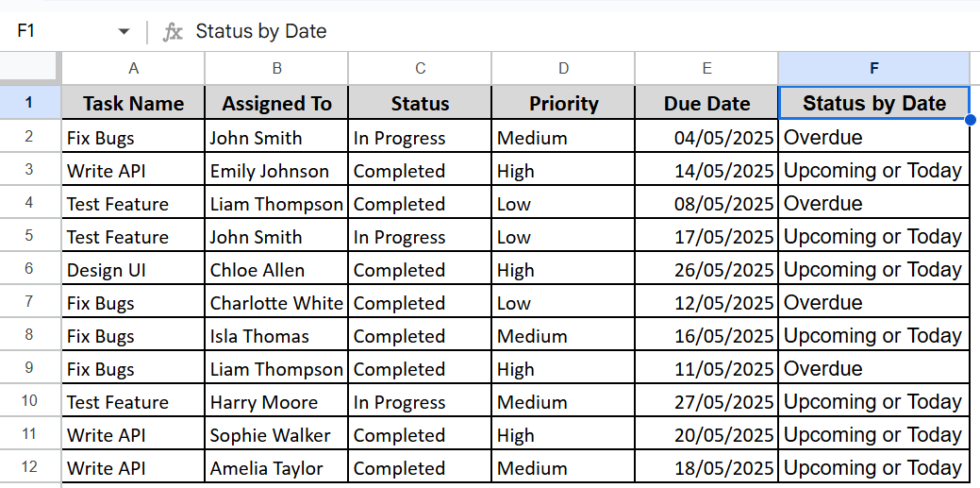The image size is (980, 488).
Task: Select the highlighted column F header
Action: (873, 68)
